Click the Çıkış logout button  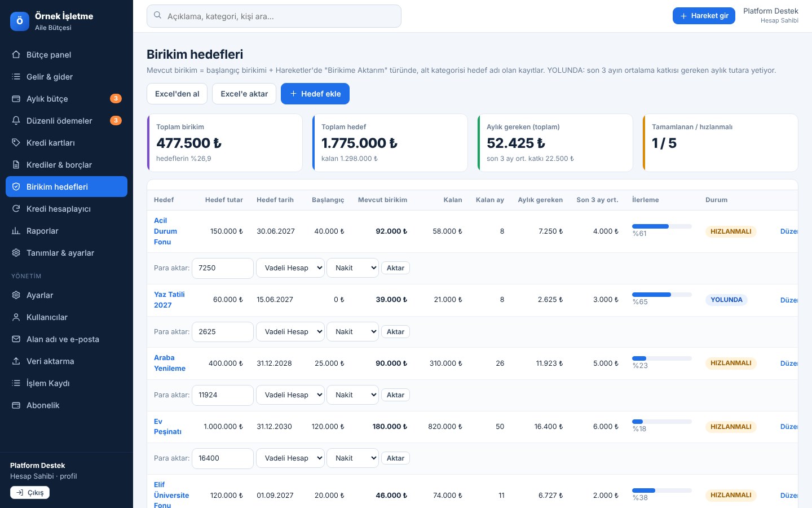click(x=30, y=493)
